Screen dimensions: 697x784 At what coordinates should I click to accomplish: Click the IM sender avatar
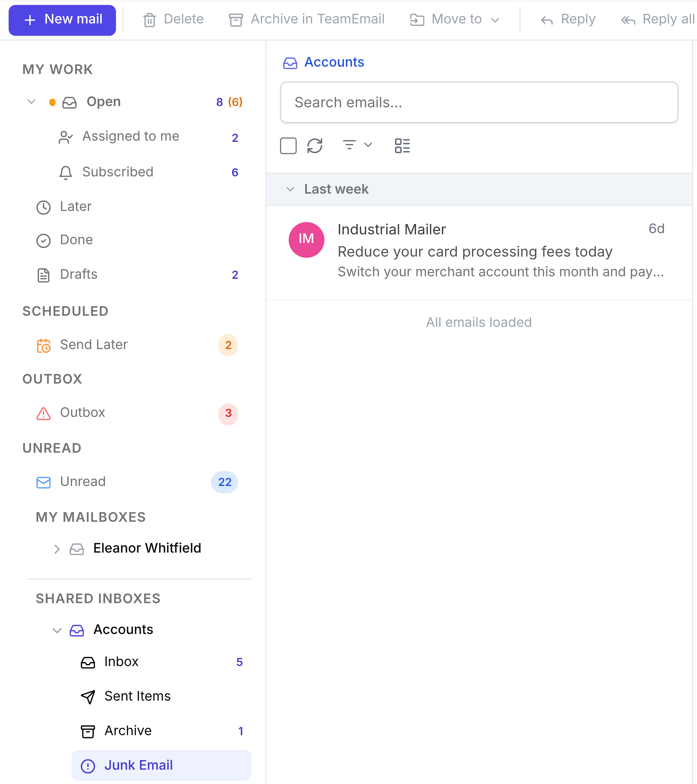306,239
